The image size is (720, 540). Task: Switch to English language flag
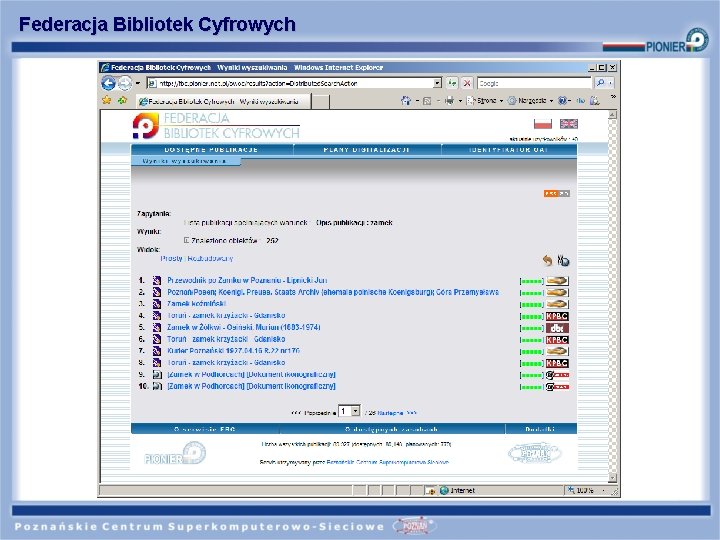568,124
